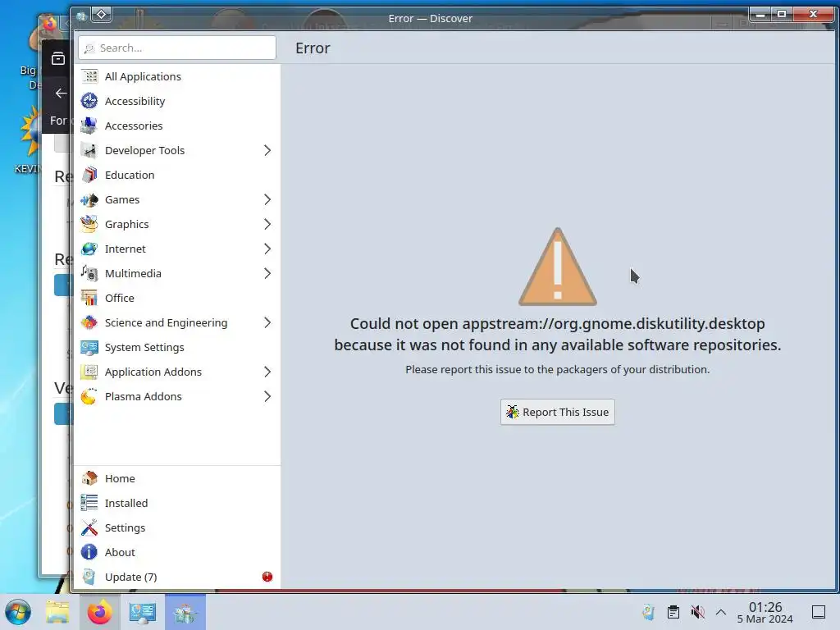Screen dimensions: 840x630
Task: Open clipboard tray icon
Action: [673, 612]
